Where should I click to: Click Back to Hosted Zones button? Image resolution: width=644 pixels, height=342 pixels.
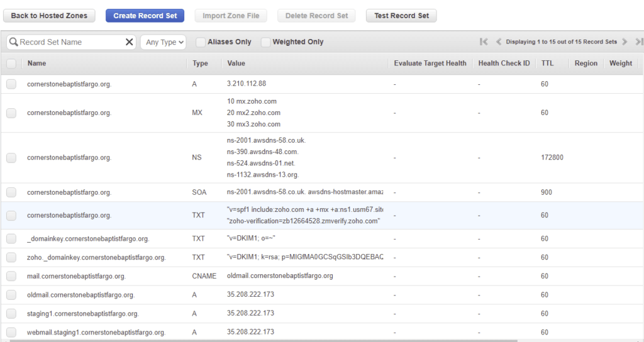tap(49, 16)
